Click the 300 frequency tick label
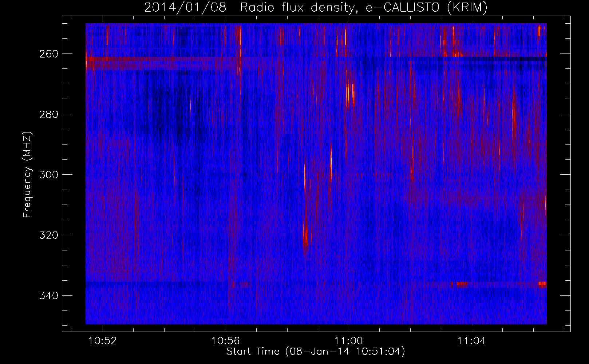 click(49, 175)
